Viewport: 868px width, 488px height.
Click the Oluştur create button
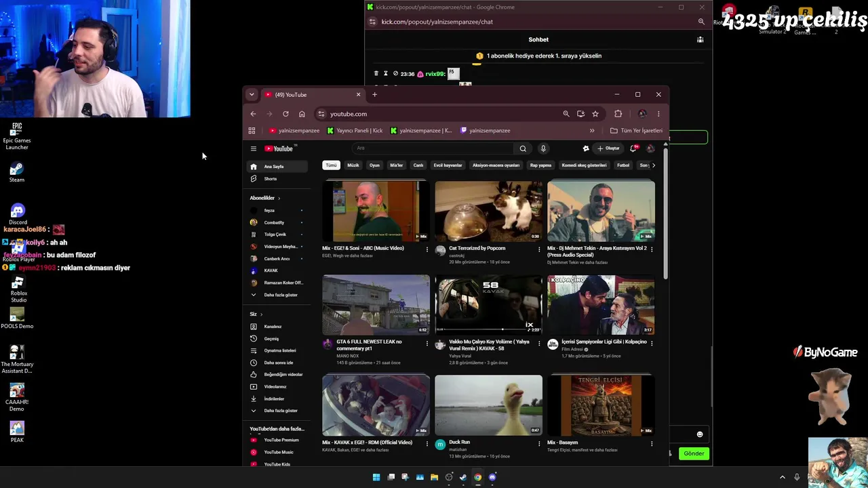(608, 148)
